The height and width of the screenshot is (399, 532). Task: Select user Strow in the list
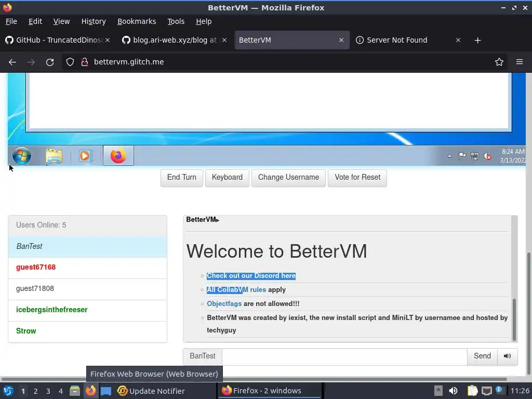[87, 331]
